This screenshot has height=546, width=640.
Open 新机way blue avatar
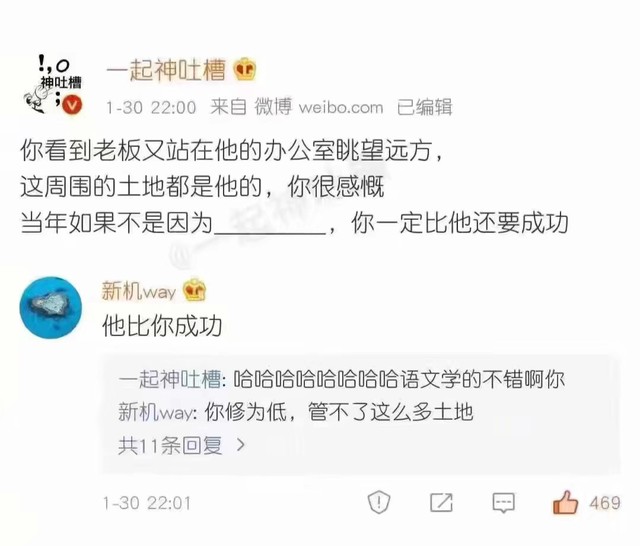(51, 307)
